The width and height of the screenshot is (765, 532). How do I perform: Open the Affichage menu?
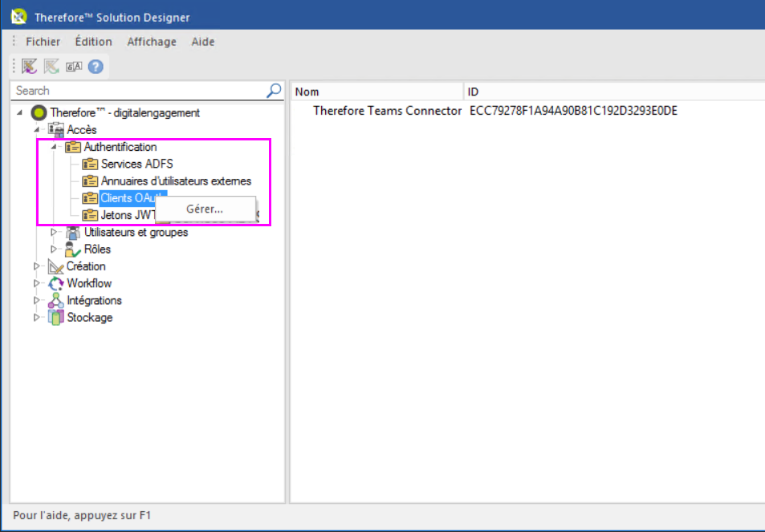click(152, 42)
